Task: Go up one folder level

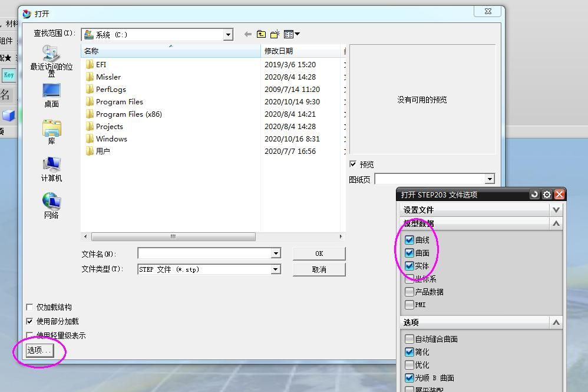Action: point(260,34)
